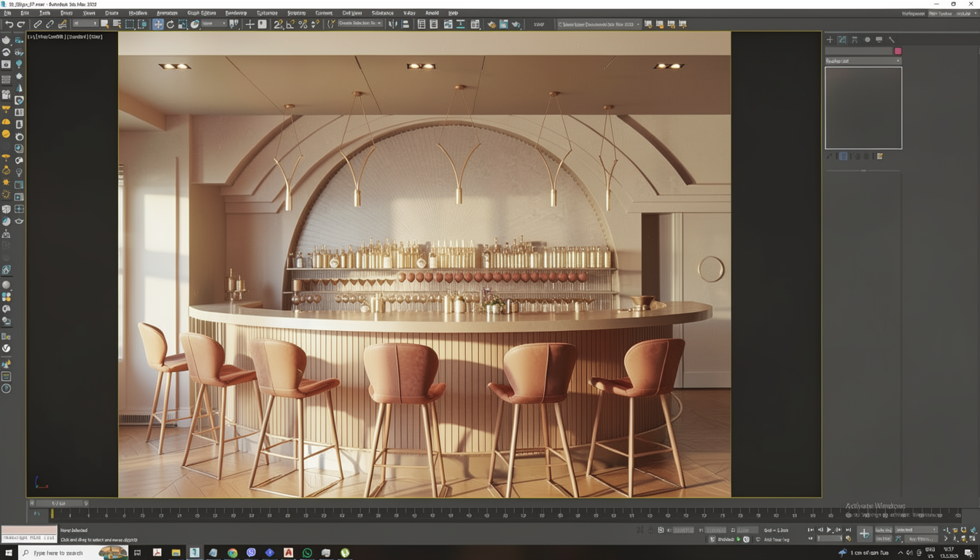Open the Customize menu
The width and height of the screenshot is (980, 560).
coord(267,13)
